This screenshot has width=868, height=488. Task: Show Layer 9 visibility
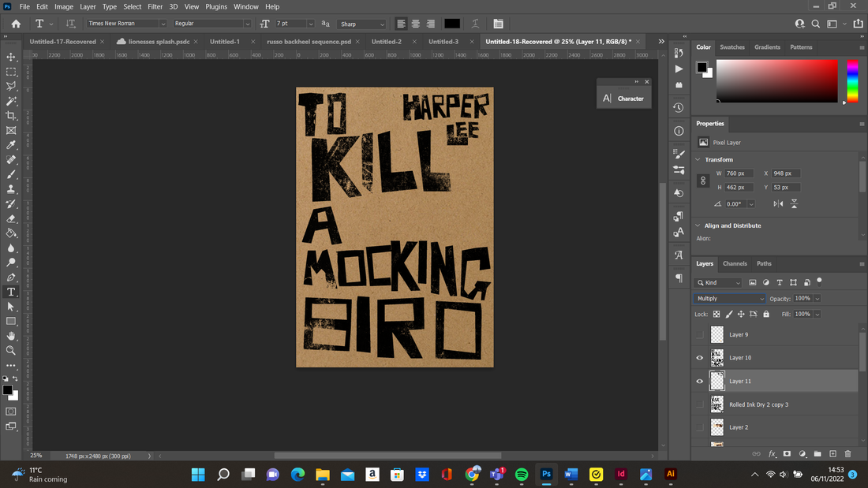pyautogui.click(x=700, y=335)
